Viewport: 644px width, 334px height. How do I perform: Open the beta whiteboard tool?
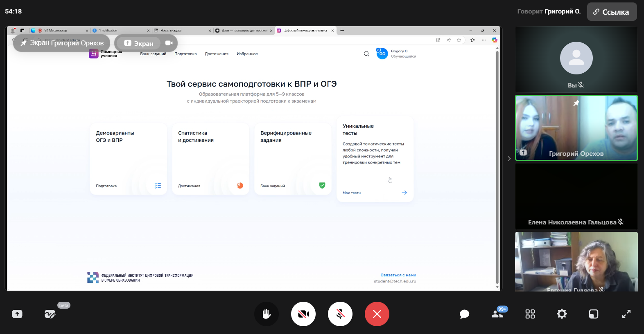coord(50,314)
